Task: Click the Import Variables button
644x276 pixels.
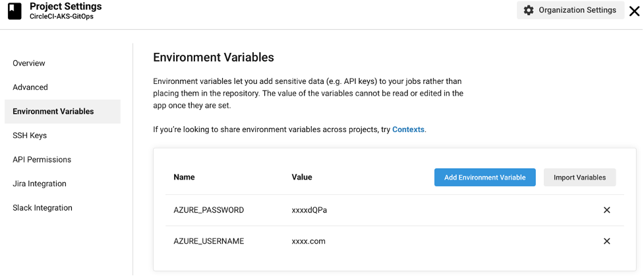Action: 579,178
